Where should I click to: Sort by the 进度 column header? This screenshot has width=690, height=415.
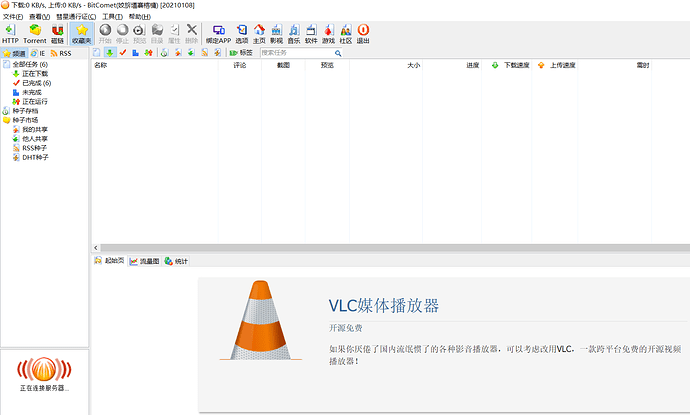pyautogui.click(x=452, y=65)
